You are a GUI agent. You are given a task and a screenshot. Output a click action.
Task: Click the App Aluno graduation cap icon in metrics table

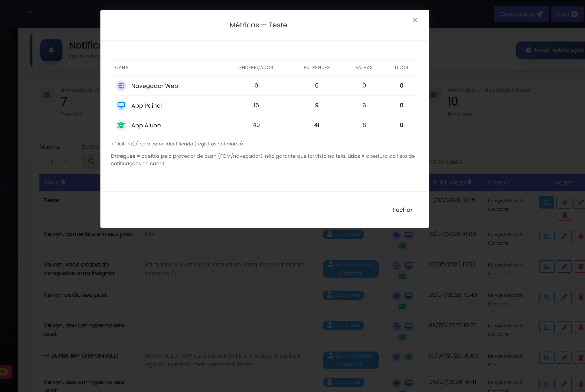[121, 125]
